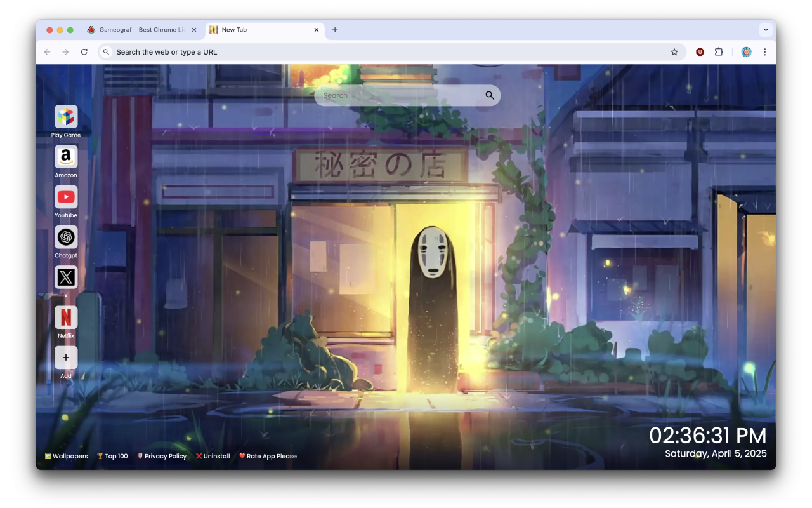Open the browser profile avatar
812x508 pixels.
click(x=746, y=51)
